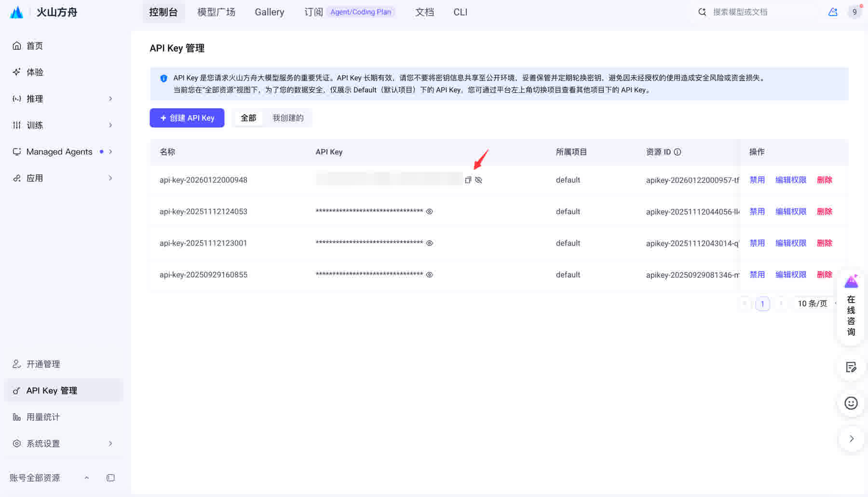Switch to the 模型广场 top tab
Image resolution: width=868 pixels, height=497 pixels.
pos(217,12)
